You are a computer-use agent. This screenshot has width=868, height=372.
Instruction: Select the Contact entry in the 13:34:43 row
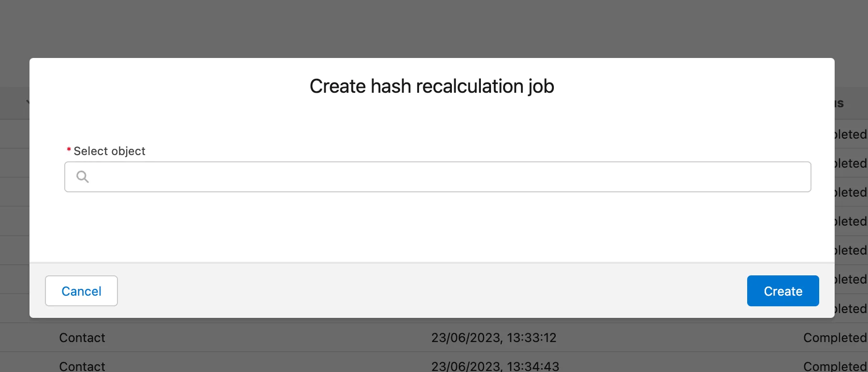point(82,366)
